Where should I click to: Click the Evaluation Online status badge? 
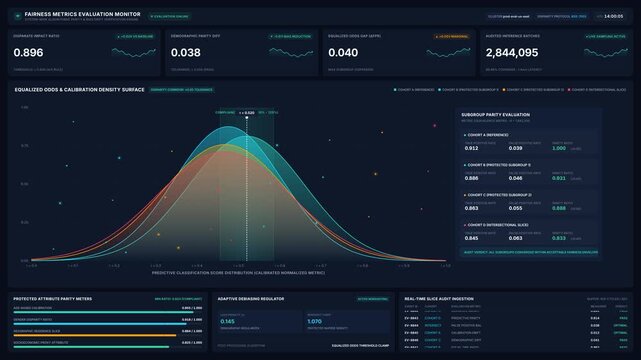coord(170,16)
